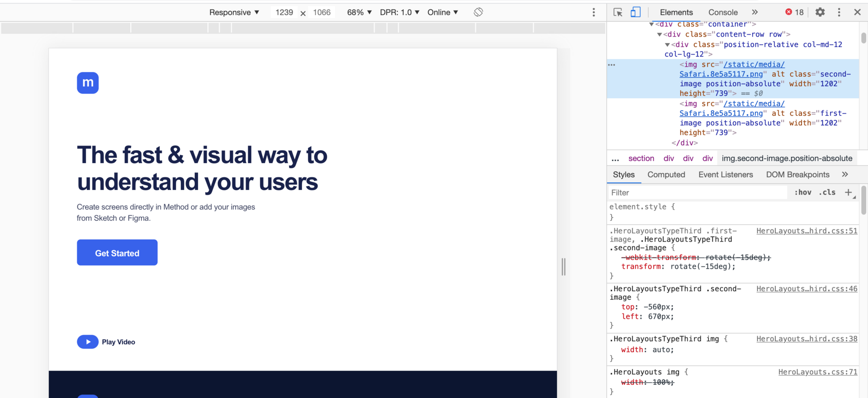The width and height of the screenshot is (868, 398).
Task: Open the Event Listeners tab
Action: coord(726,175)
